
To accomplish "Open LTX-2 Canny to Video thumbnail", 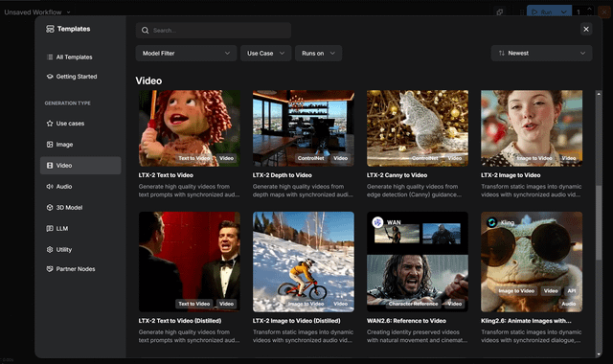I will tap(418, 128).
